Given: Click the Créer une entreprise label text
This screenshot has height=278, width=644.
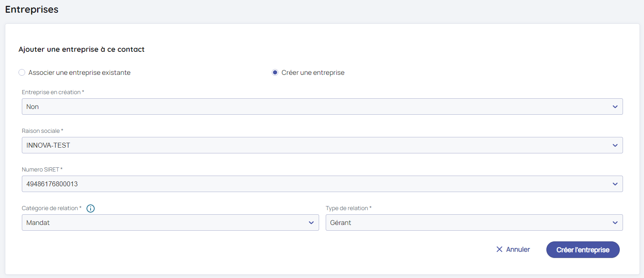Looking at the screenshot, I should [x=313, y=73].
